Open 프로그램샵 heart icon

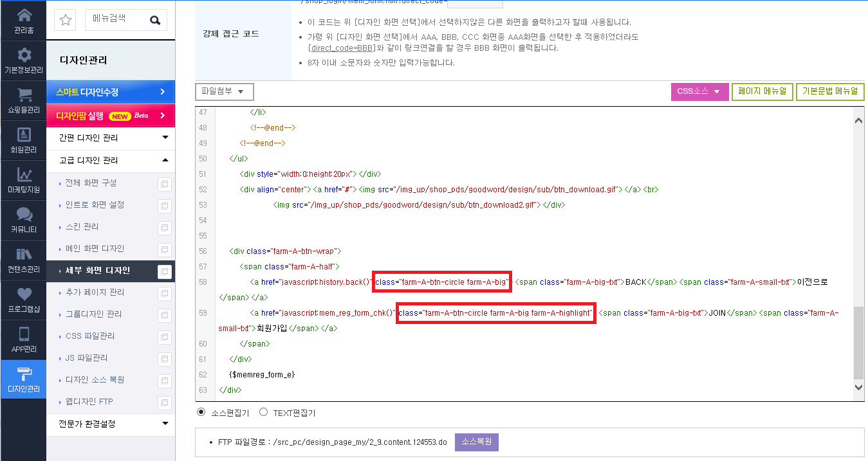click(24, 294)
